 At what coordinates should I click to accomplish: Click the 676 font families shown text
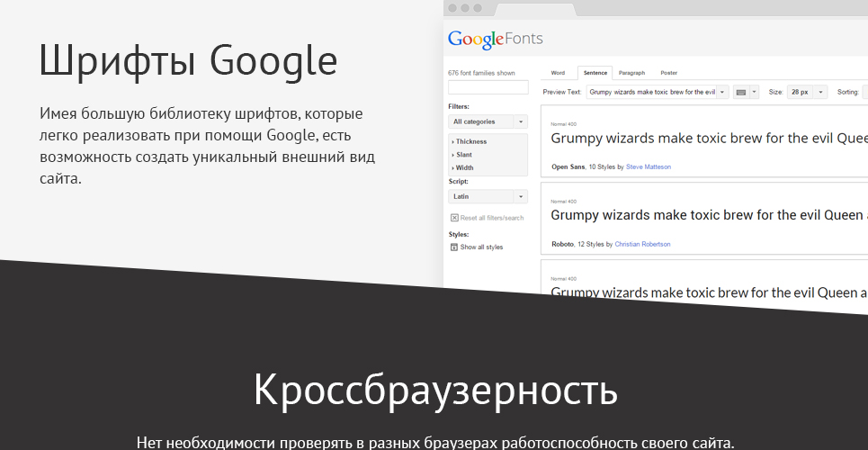pyautogui.click(x=481, y=73)
